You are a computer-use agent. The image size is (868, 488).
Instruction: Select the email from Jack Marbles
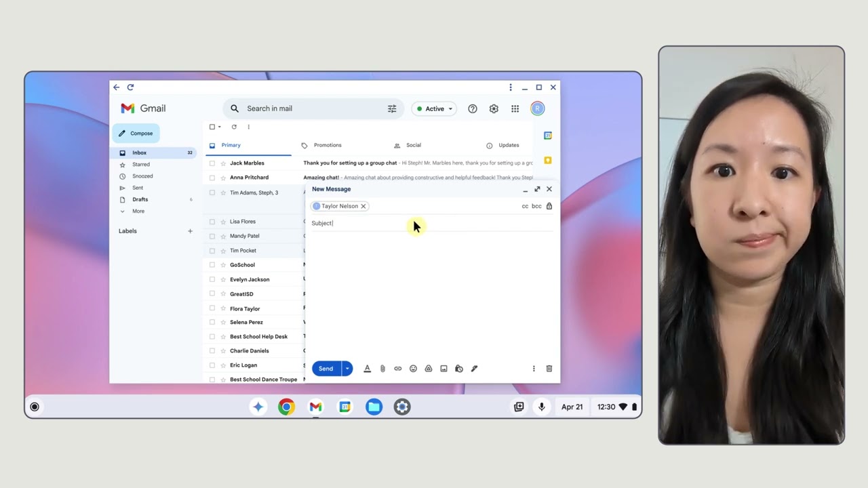pos(212,163)
